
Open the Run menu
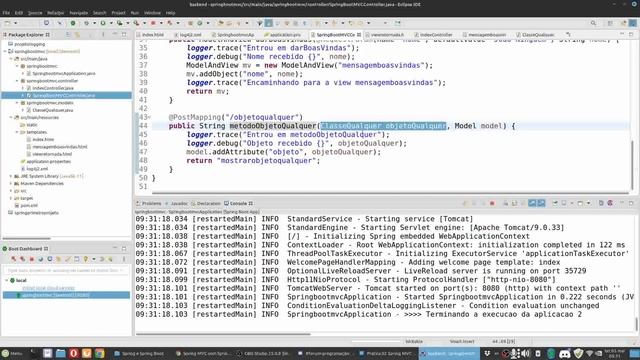point(134,13)
